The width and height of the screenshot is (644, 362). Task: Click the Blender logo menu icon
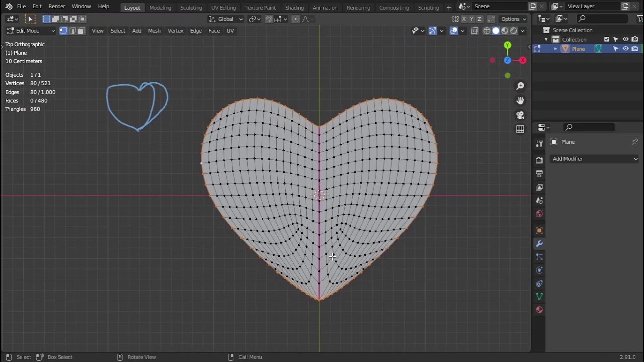click(9, 6)
